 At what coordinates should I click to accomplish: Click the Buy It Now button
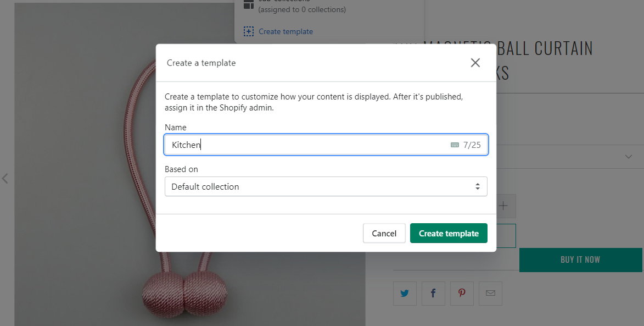[580, 259]
